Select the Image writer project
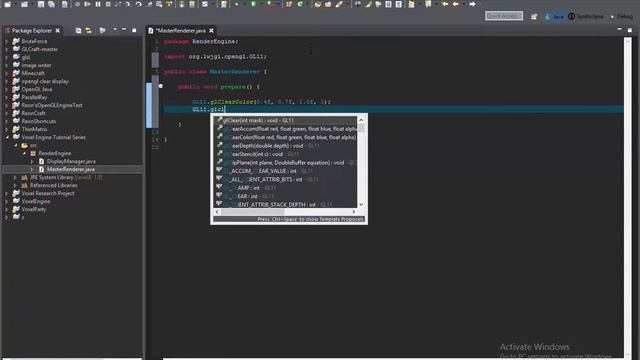The width and height of the screenshot is (640, 360). pyautogui.click(x=36, y=65)
